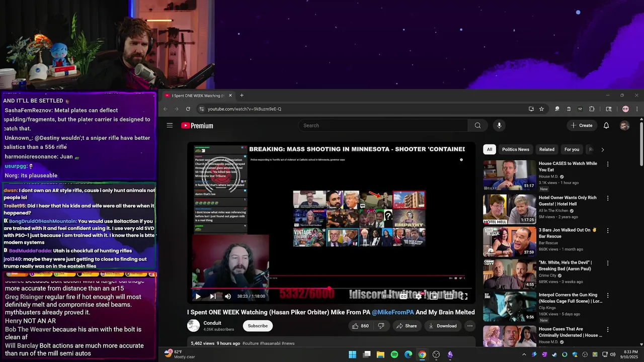644x362 pixels.
Task: Open the #hasanabi hashtag
Action: point(270,343)
